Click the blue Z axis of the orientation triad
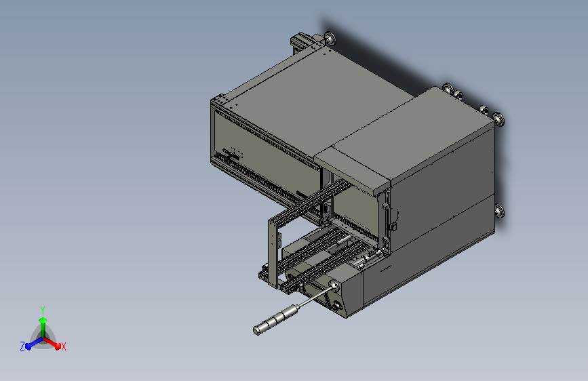This screenshot has width=588, height=381. pyautogui.click(x=34, y=343)
